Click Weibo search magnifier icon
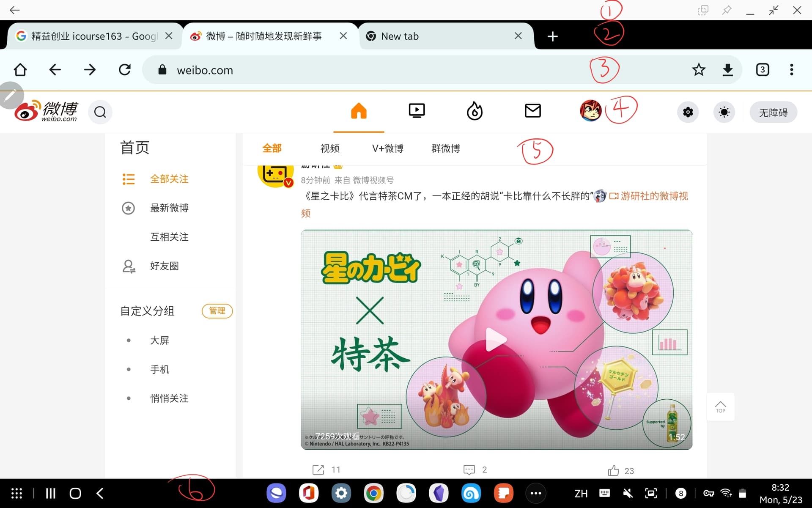Viewport: 812px width, 508px height. point(100,112)
